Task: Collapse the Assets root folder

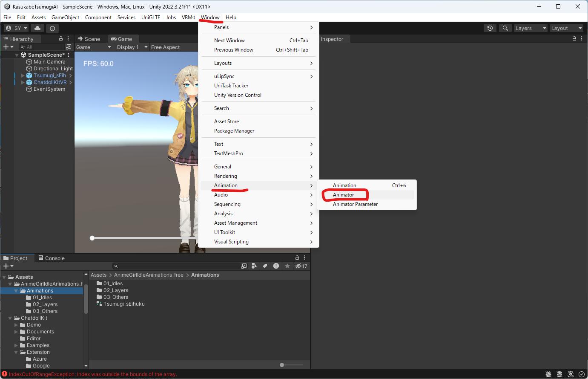Action: click(4, 277)
